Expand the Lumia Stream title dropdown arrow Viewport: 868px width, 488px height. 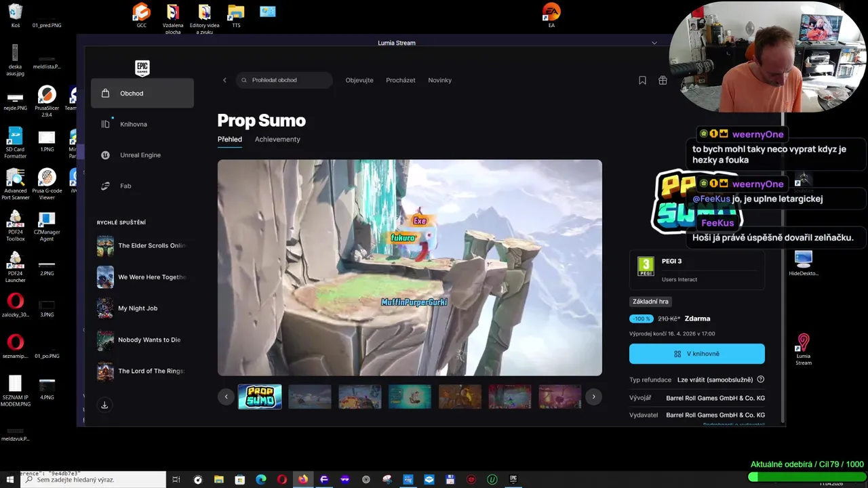tap(654, 43)
